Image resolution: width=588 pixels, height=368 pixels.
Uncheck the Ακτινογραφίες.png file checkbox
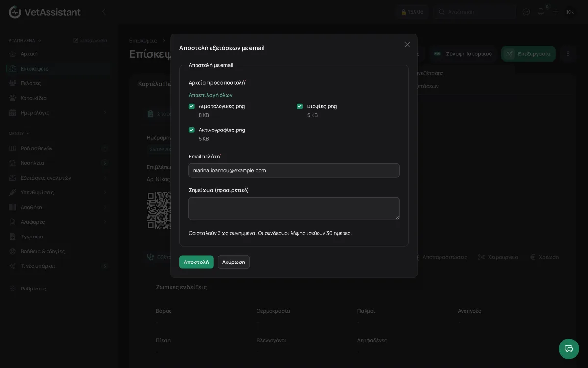pyautogui.click(x=192, y=130)
